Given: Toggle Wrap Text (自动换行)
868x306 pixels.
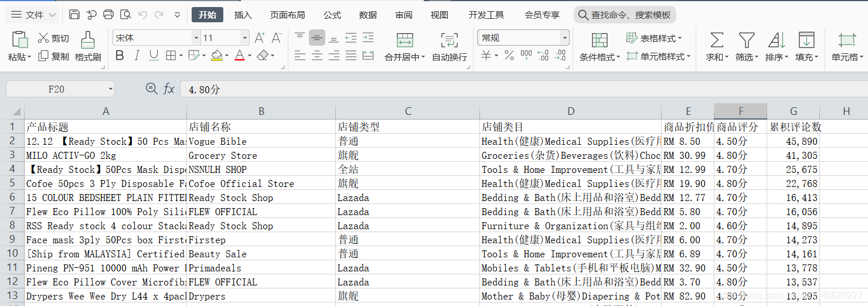Looking at the screenshot, I should [450, 47].
